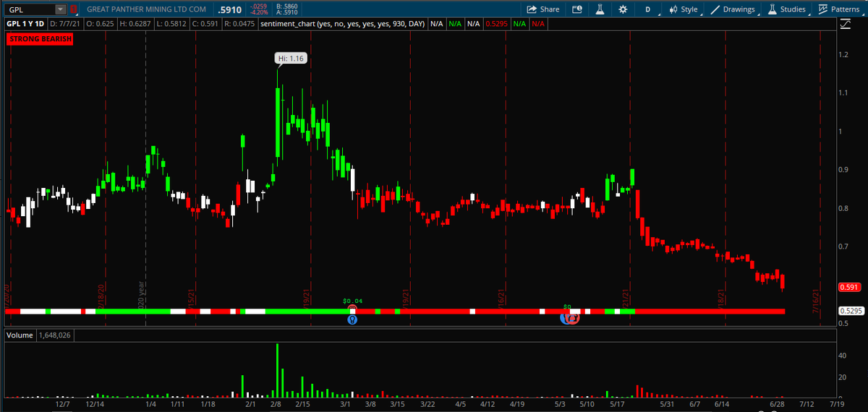
Task: Click the Hi: 1.16 price bubble
Action: click(x=291, y=58)
